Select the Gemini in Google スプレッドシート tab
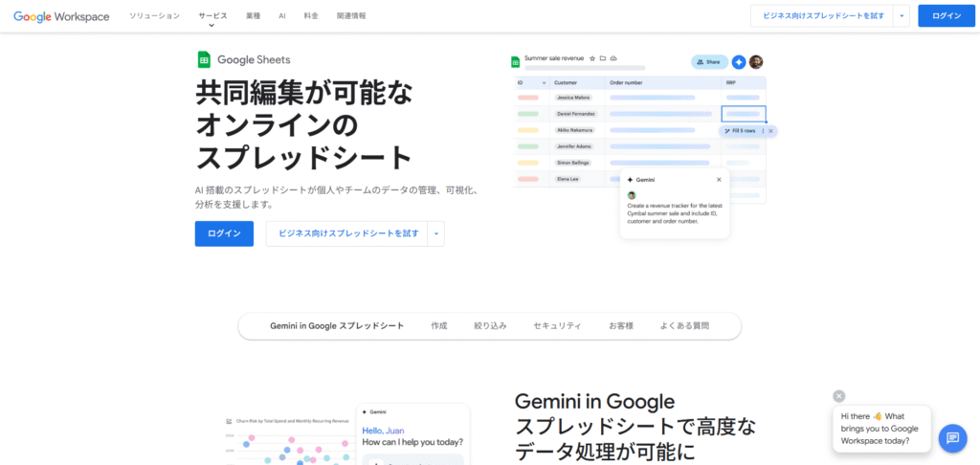This screenshot has width=980, height=465. pyautogui.click(x=337, y=325)
